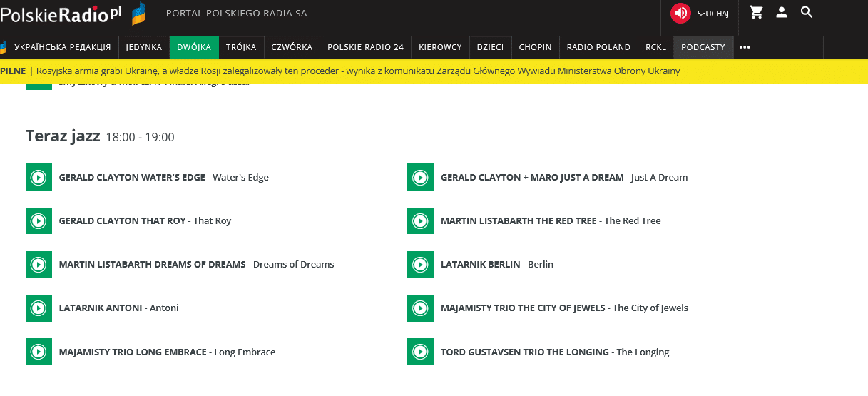Click the Ukraine flag ribbon beside the logo
The image size is (868, 396).
tap(138, 14)
